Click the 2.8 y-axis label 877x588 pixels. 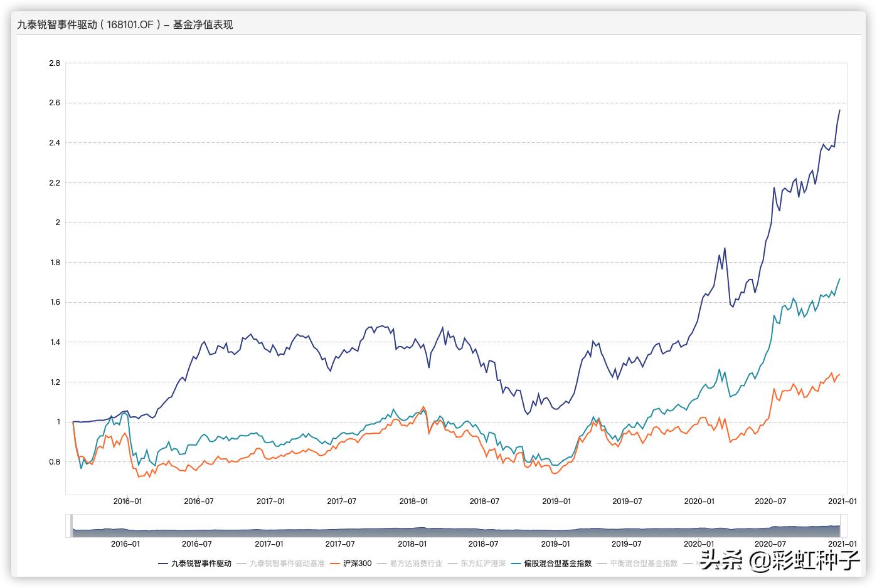[x=55, y=63]
